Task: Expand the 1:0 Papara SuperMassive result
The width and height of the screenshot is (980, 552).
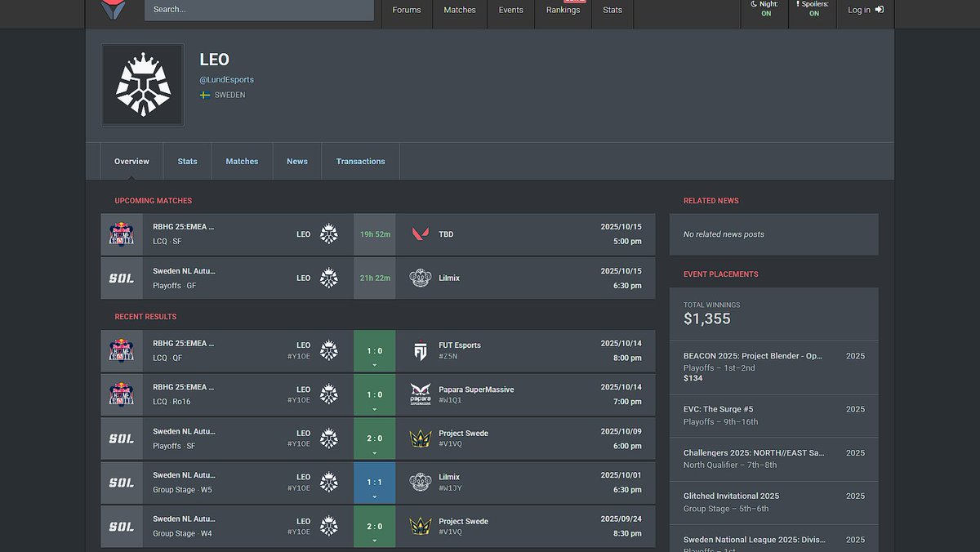Action: 374,395
